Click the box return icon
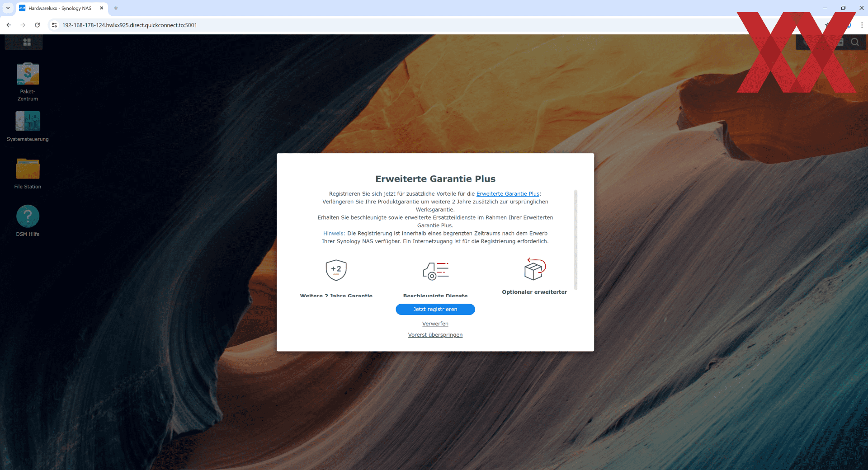Viewport: 868px width, 470px height. 535,269
